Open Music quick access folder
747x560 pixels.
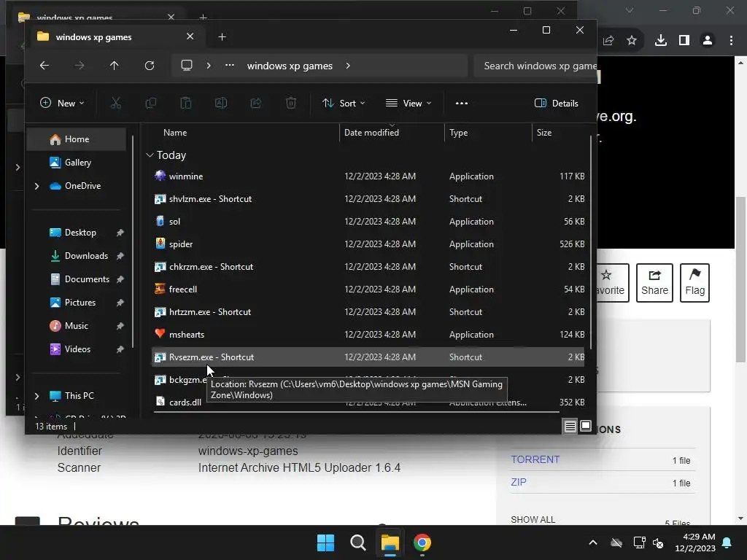(x=76, y=326)
